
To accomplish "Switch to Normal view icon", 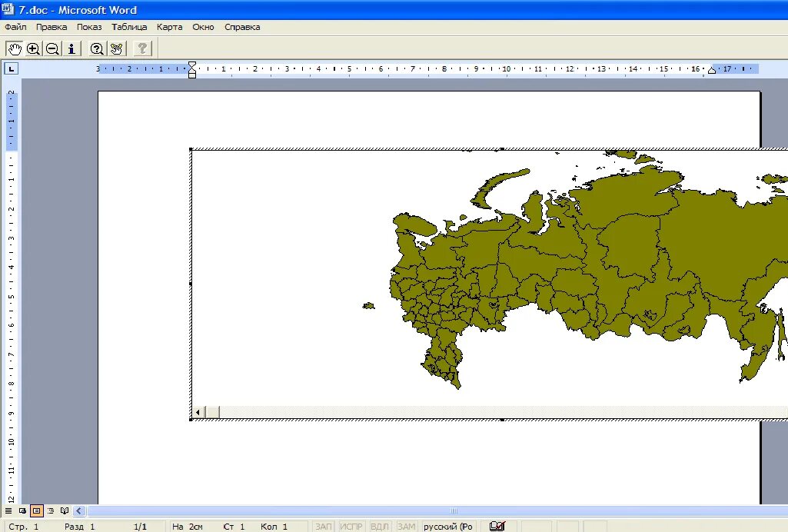I will [x=8, y=511].
